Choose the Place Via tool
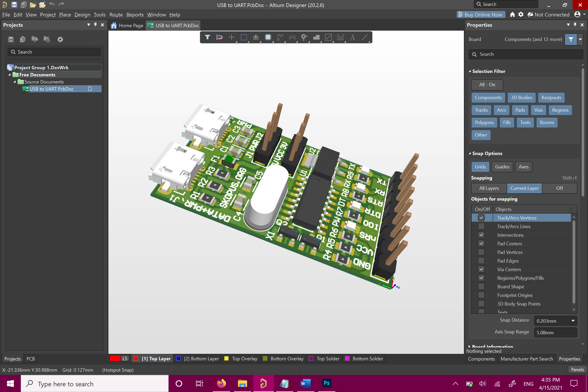This screenshot has height=392, width=588. pyautogui.click(x=304, y=37)
